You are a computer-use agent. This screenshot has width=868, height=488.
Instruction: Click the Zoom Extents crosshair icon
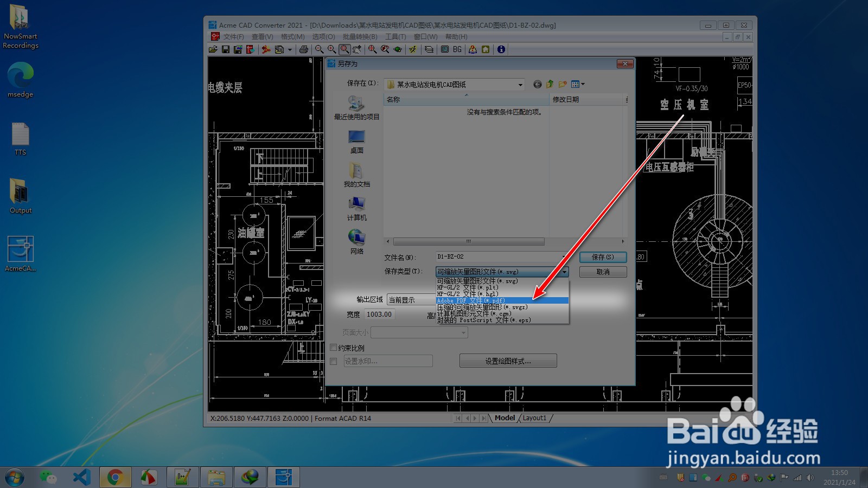[x=372, y=49]
